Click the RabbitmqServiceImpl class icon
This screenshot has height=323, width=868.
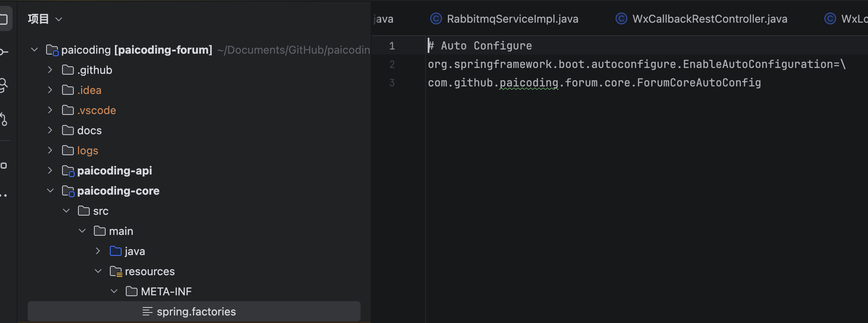436,19
